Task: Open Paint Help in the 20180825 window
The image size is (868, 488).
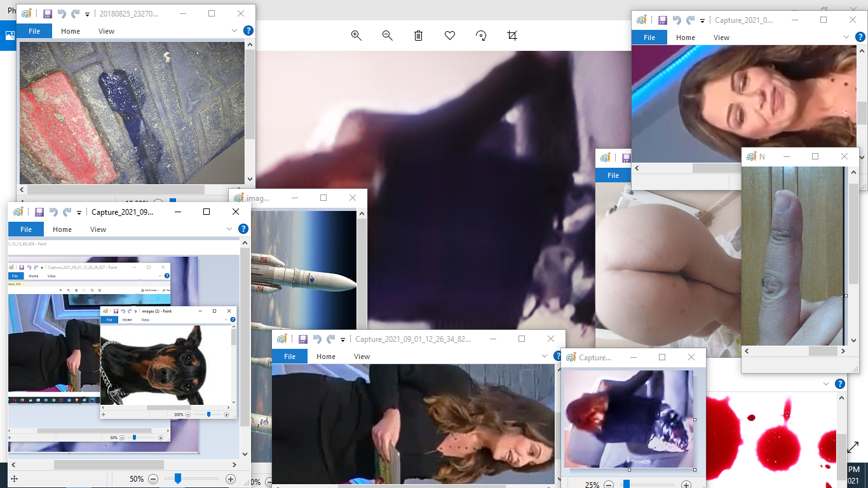Action: (248, 30)
